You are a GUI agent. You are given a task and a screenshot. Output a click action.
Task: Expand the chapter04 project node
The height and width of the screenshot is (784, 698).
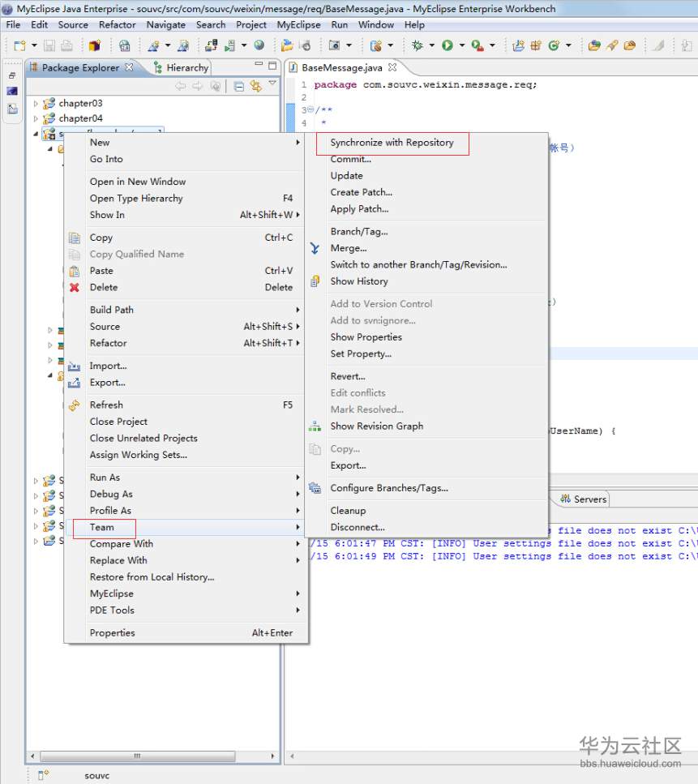[36, 118]
